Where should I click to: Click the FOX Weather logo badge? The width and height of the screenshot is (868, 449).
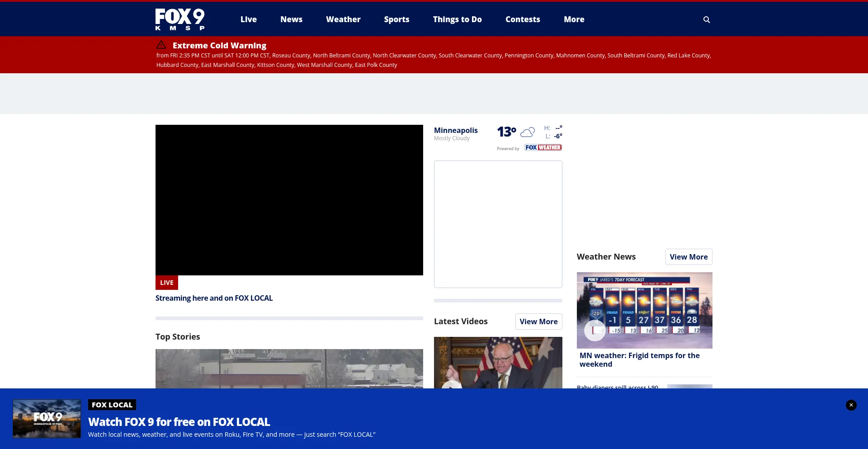pos(543,148)
